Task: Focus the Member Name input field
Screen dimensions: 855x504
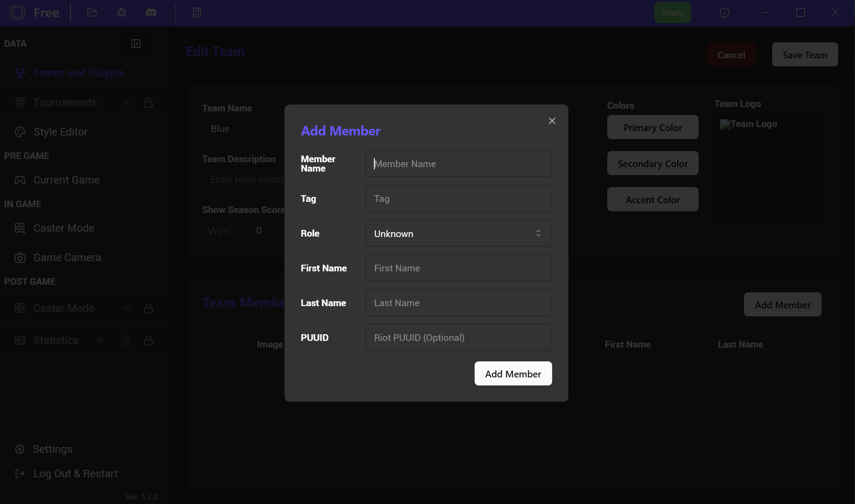Action: tap(458, 164)
